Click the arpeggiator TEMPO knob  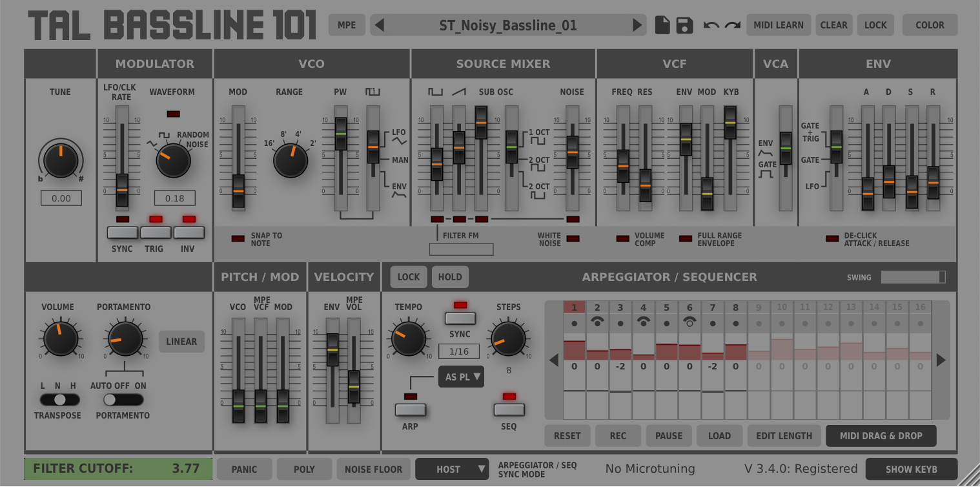tap(409, 338)
